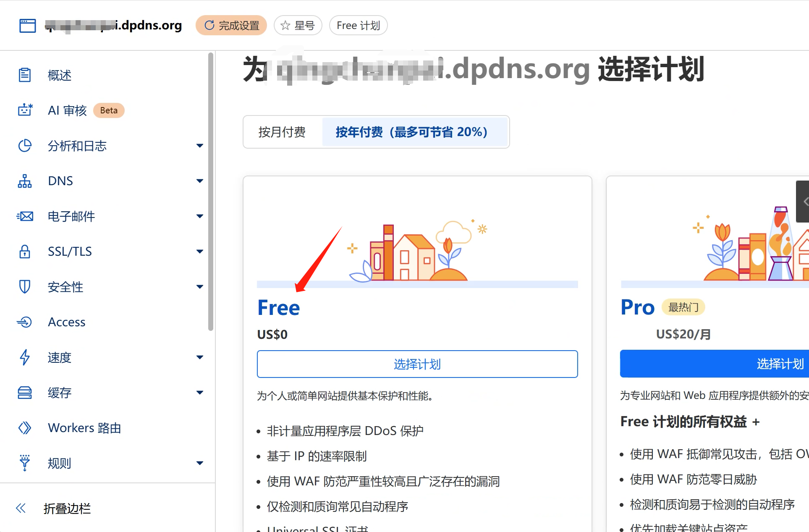Click 选择计划 under the Free plan
The width and height of the screenshot is (809, 532).
pos(417,364)
